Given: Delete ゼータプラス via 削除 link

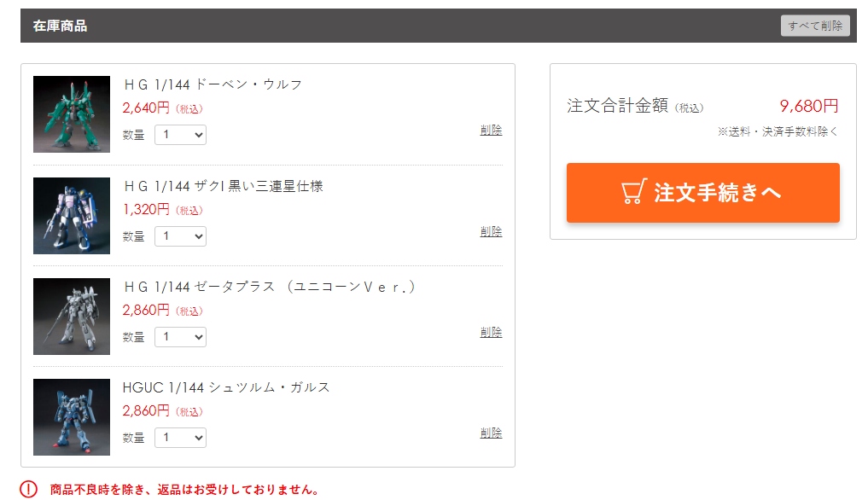Looking at the screenshot, I should pyautogui.click(x=491, y=332).
